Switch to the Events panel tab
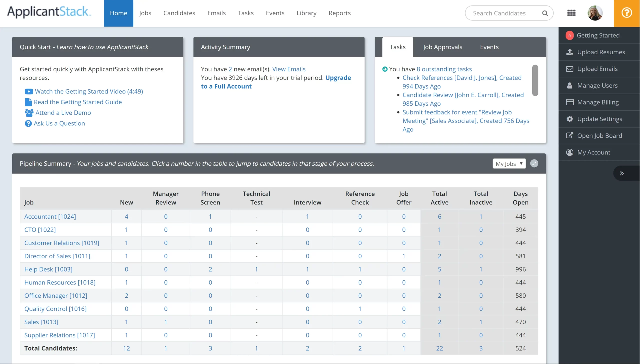The width and height of the screenshot is (640, 364). (x=489, y=47)
